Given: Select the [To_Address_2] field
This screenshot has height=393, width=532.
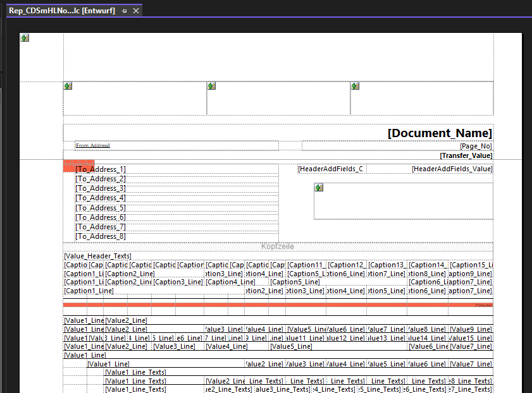Looking at the screenshot, I should pos(176,179).
